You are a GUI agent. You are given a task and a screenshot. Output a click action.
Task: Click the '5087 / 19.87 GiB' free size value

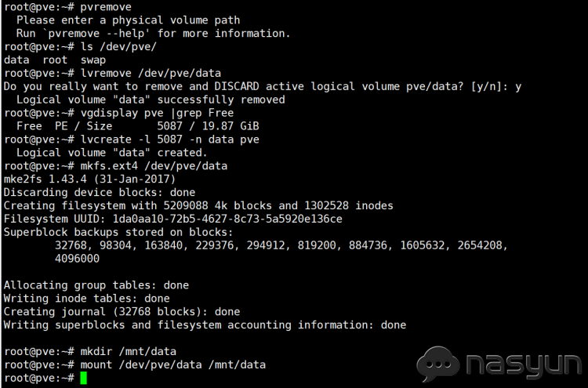click(208, 126)
